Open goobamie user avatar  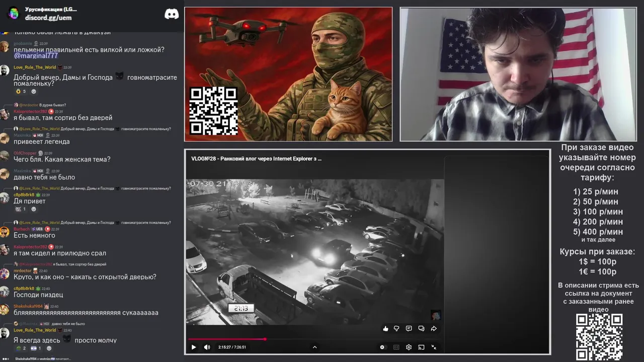pyautogui.click(x=5, y=47)
